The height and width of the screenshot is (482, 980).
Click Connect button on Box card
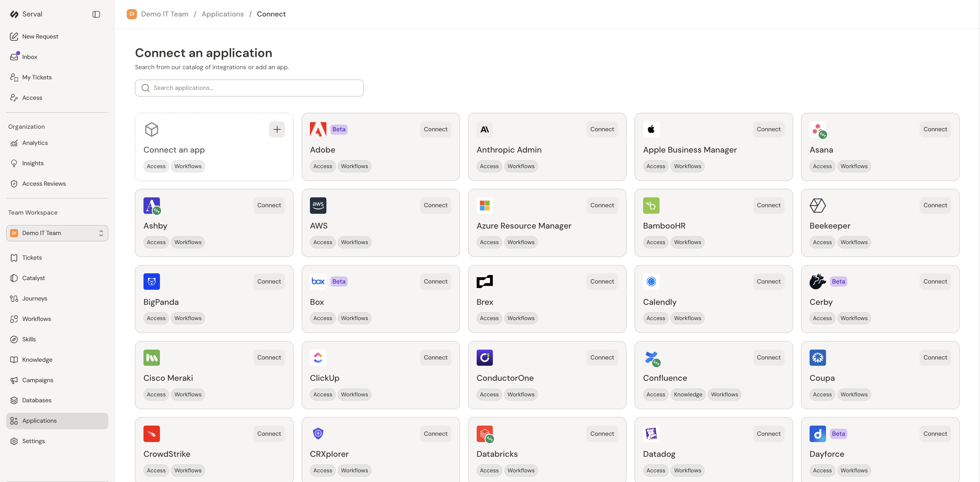[436, 282]
